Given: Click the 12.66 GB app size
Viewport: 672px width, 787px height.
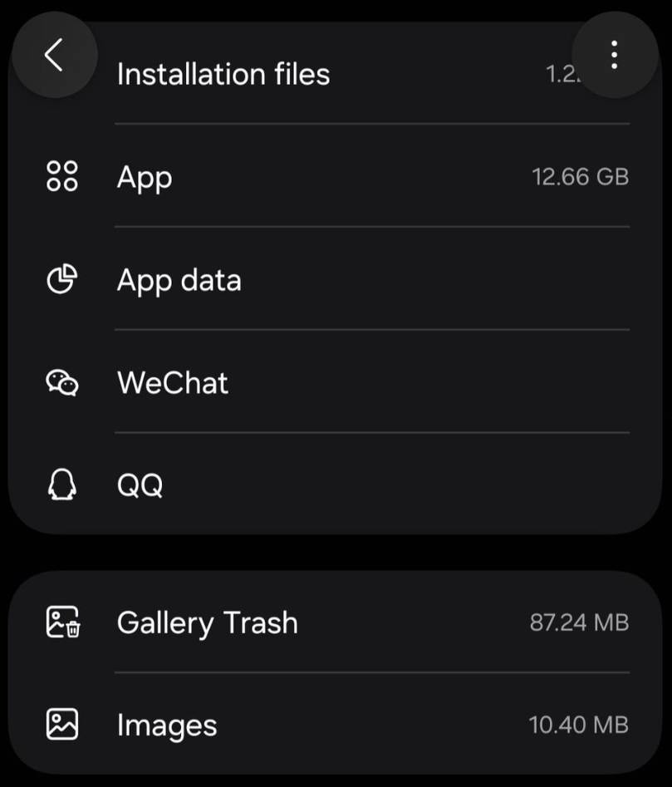Looking at the screenshot, I should pos(580,177).
